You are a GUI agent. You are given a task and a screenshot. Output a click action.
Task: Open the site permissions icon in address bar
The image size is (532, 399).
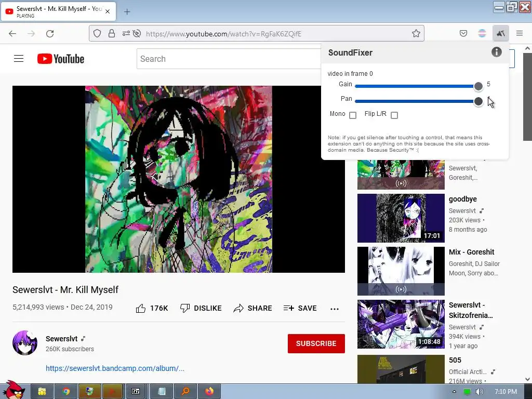(126, 33)
